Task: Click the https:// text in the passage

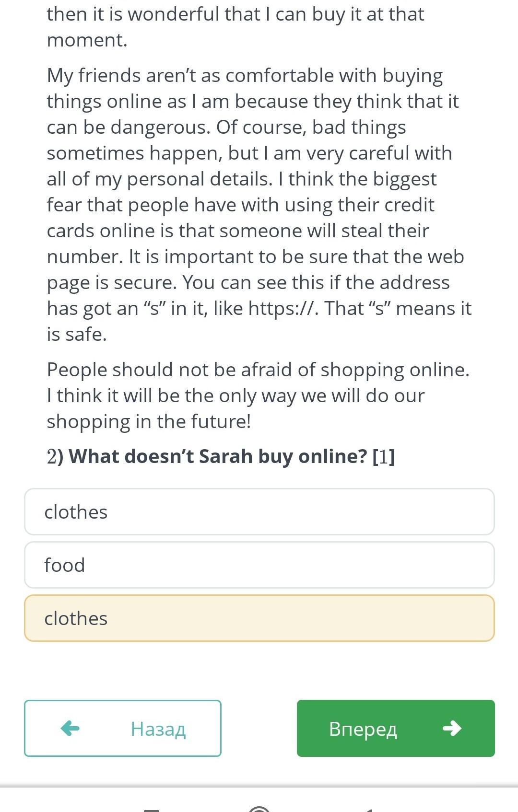Action: coord(283,308)
